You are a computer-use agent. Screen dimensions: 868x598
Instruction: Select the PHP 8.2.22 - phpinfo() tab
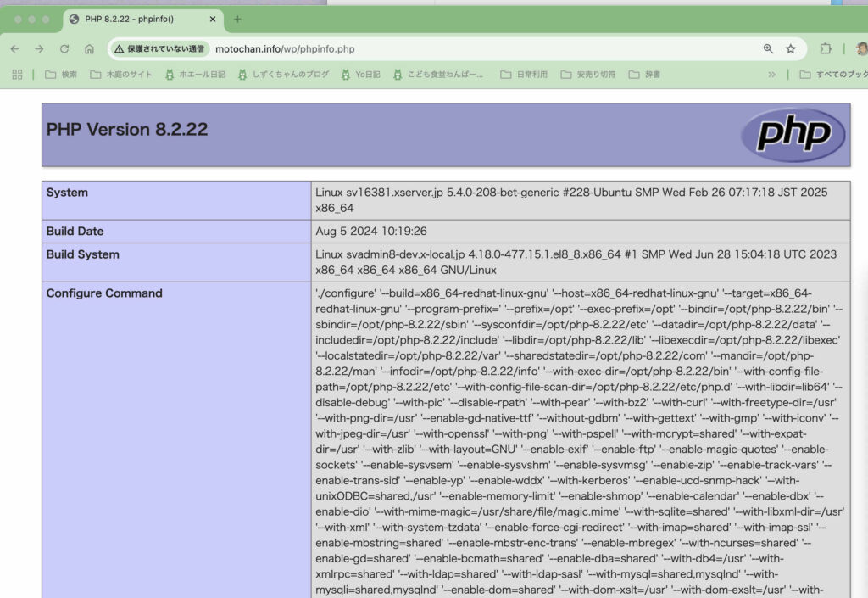(143, 20)
